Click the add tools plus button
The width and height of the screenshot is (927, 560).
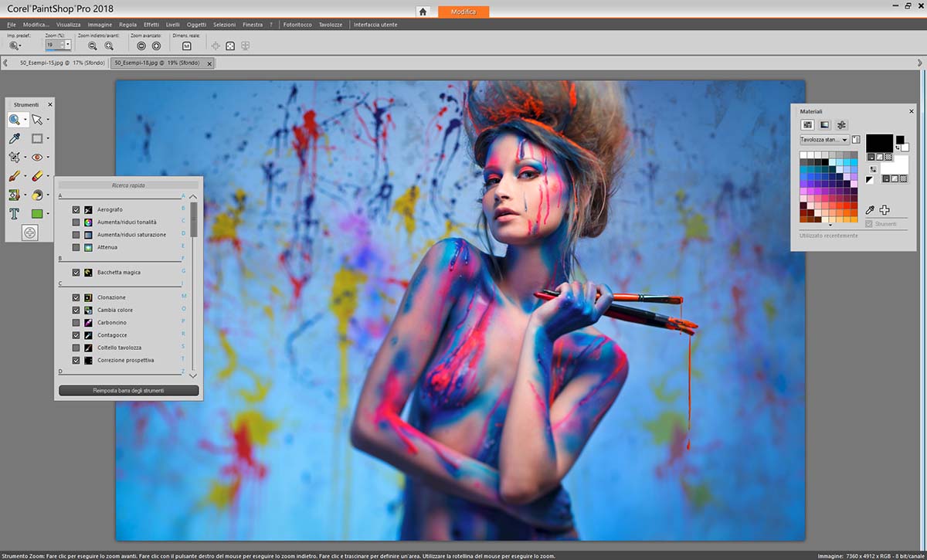click(29, 232)
